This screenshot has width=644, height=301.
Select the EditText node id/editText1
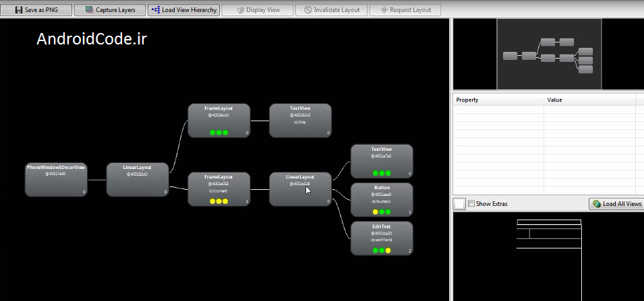coord(382,238)
